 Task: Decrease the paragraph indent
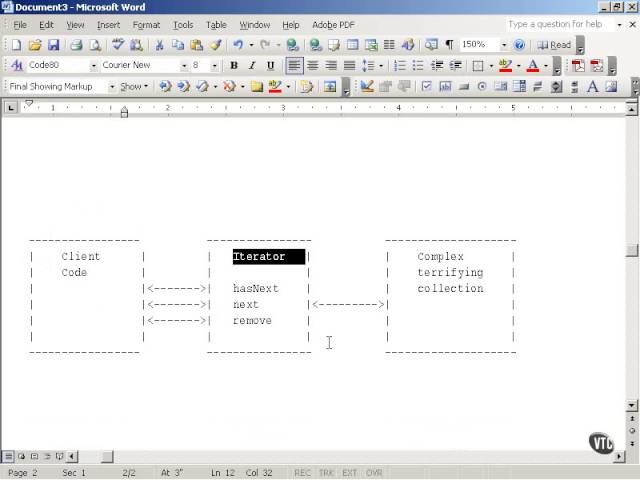(437, 65)
